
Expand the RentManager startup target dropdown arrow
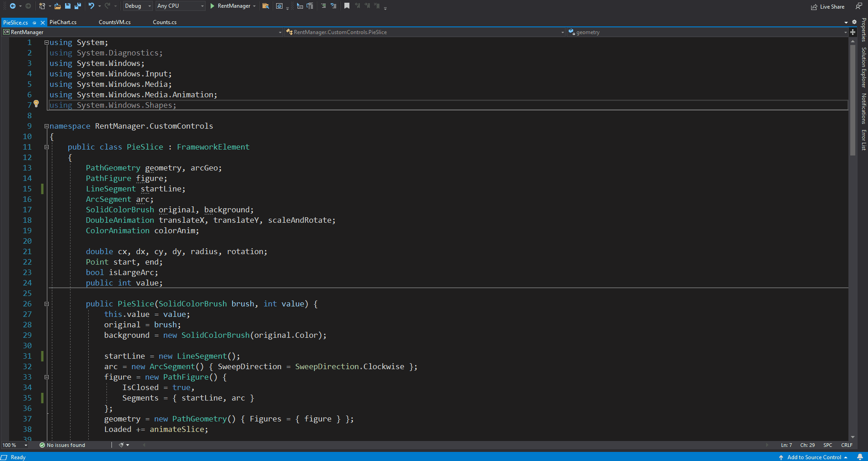254,6
